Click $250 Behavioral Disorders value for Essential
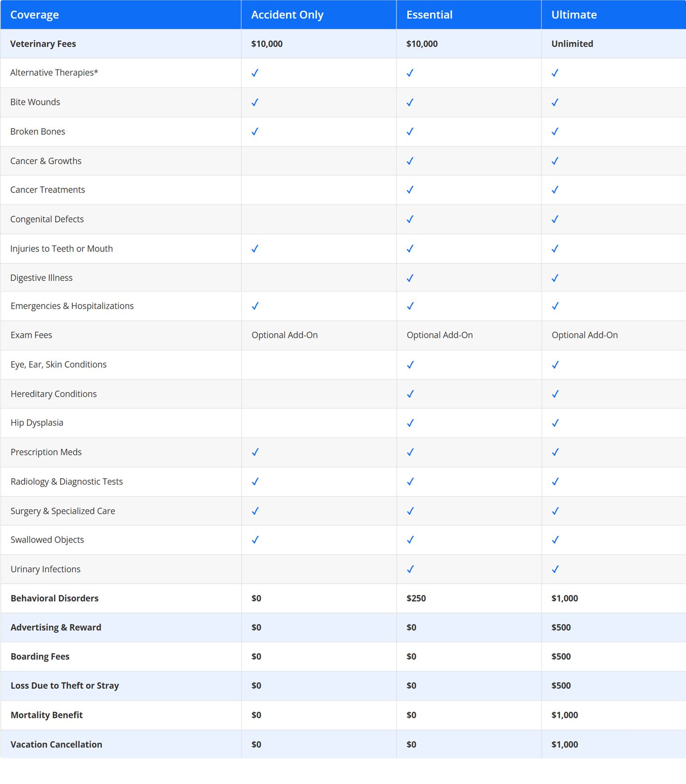 416,598
